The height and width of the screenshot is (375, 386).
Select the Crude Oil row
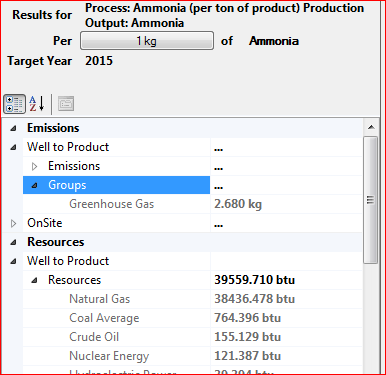pyautogui.click(x=192, y=337)
